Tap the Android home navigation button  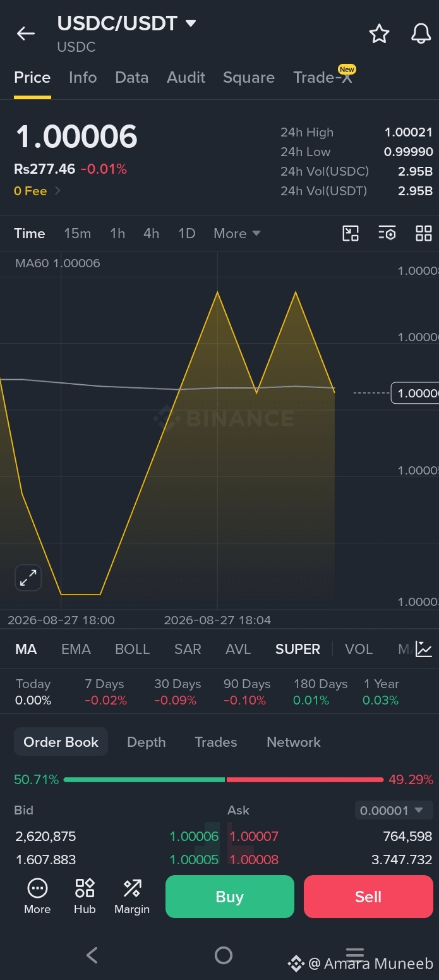pos(224,955)
